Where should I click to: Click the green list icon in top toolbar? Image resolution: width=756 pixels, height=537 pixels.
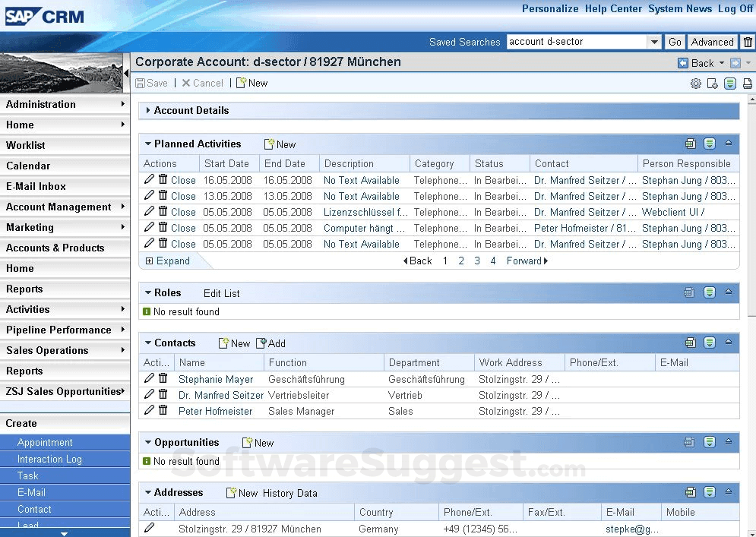point(730,84)
